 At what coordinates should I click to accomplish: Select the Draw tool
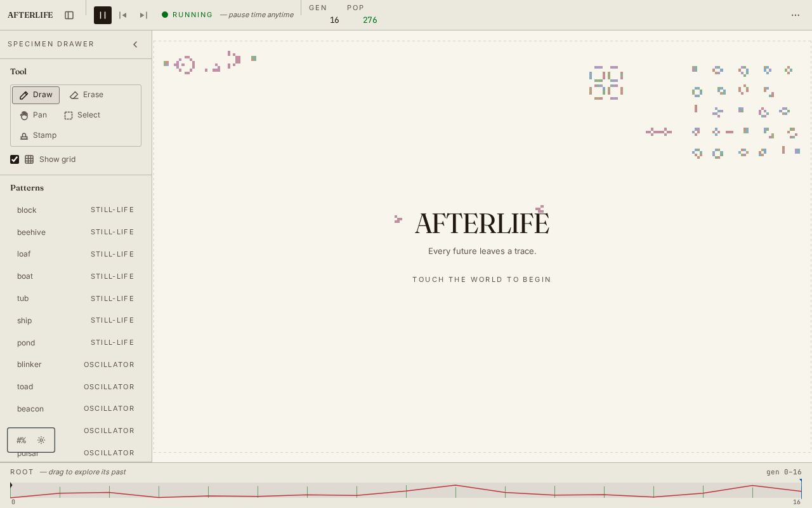tap(36, 95)
